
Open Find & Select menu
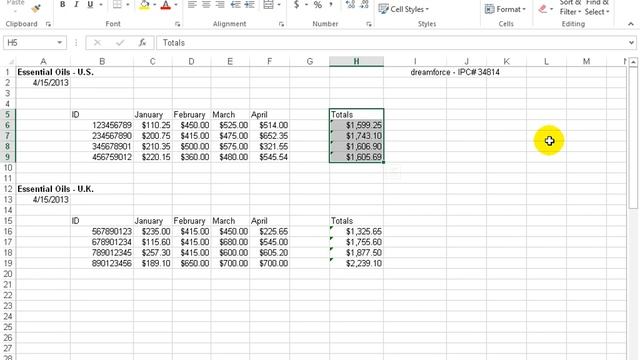tap(597, 7)
